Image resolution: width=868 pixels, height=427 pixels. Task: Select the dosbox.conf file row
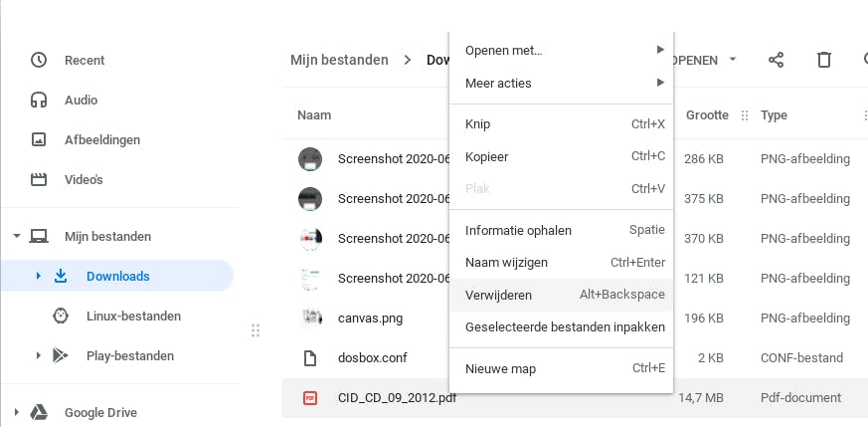click(373, 358)
